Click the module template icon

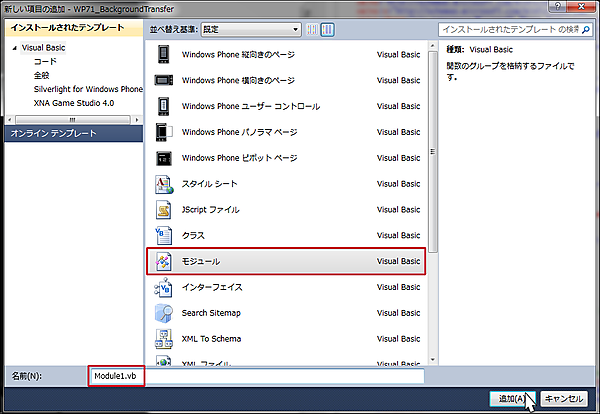(163, 261)
